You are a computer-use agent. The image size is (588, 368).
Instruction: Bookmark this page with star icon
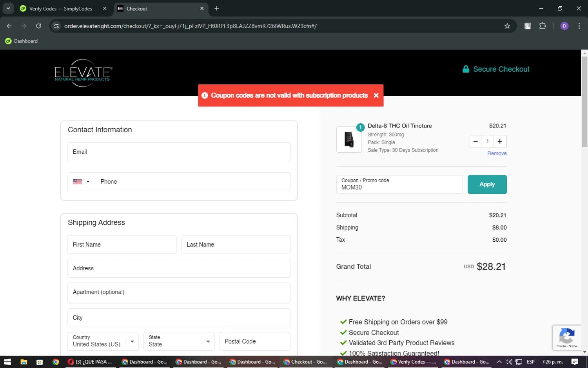point(507,26)
